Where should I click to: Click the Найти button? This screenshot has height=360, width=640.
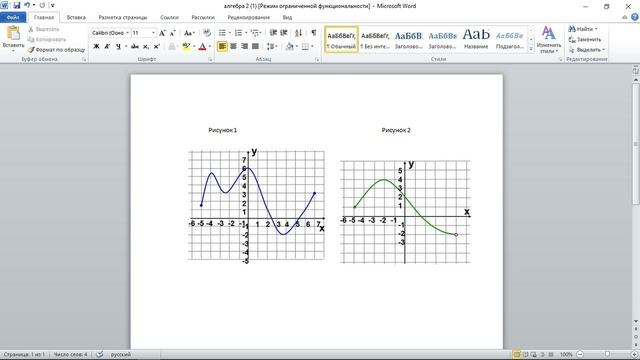[x=583, y=29]
